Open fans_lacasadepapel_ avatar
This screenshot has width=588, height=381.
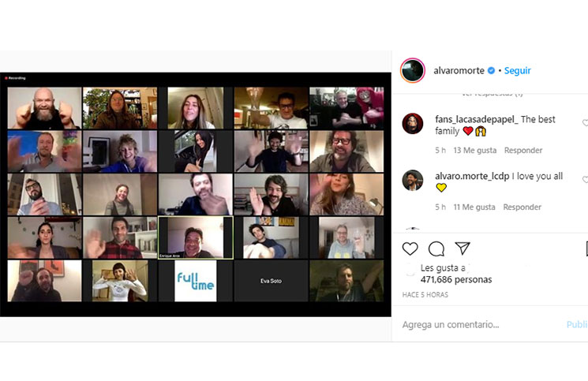413,123
